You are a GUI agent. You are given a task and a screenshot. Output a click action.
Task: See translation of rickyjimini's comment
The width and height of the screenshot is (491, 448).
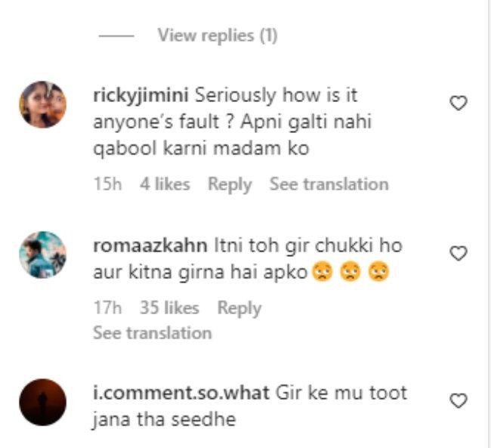point(329,184)
